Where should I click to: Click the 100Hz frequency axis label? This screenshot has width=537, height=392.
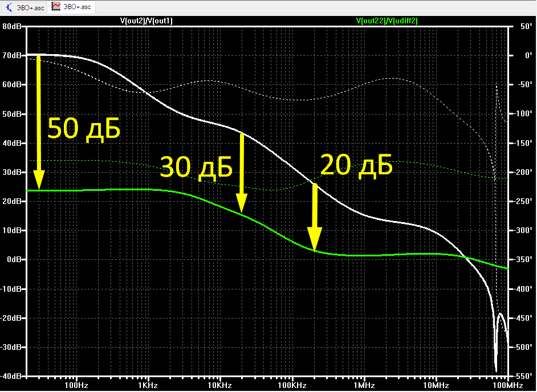coord(76,386)
